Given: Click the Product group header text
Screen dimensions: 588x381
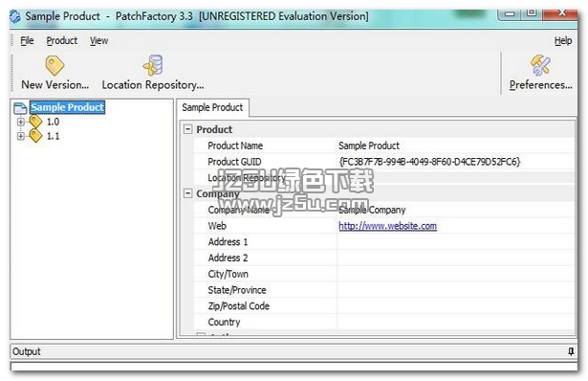Looking at the screenshot, I should 214,129.
